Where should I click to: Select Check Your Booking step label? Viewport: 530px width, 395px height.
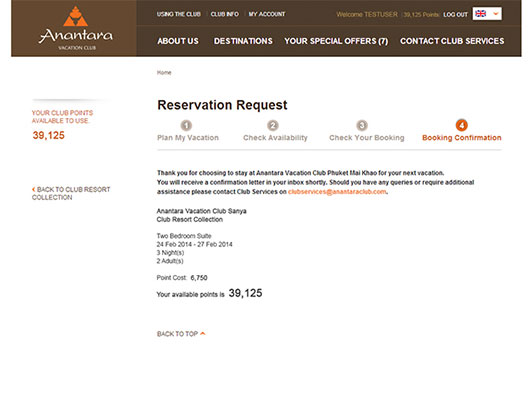coord(367,138)
